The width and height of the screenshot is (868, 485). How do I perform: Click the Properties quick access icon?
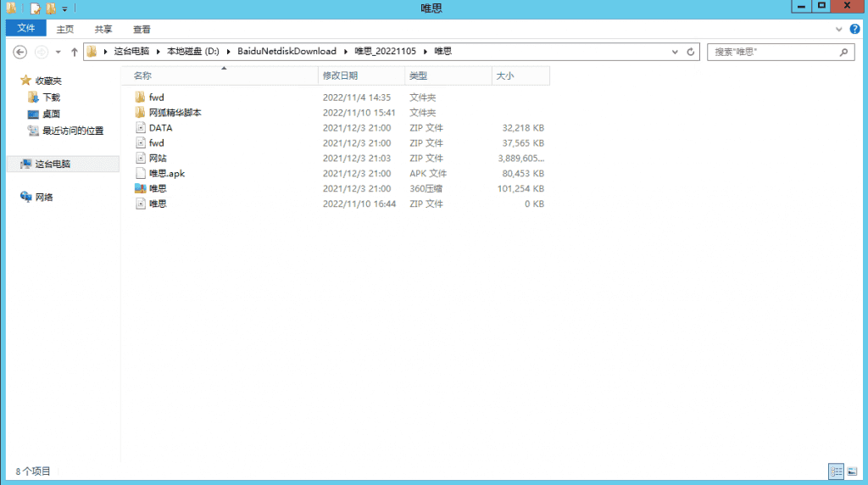pos(36,8)
